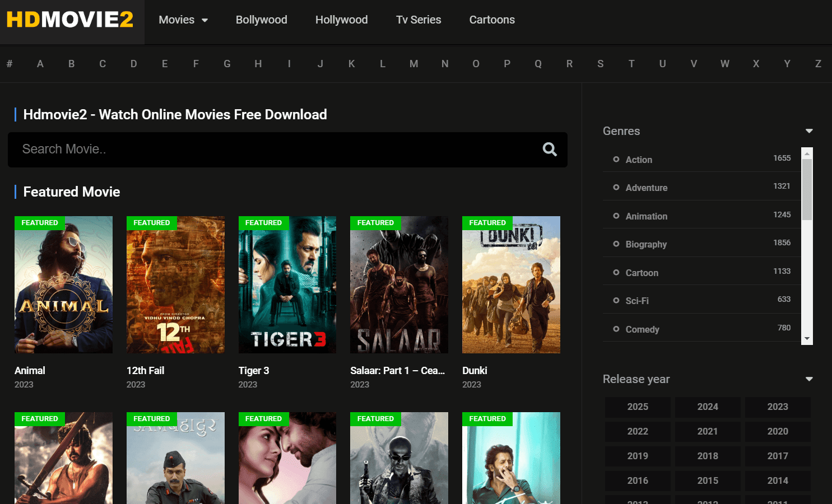The image size is (832, 504).
Task: Browse movies starting with letter A
Action: point(40,64)
